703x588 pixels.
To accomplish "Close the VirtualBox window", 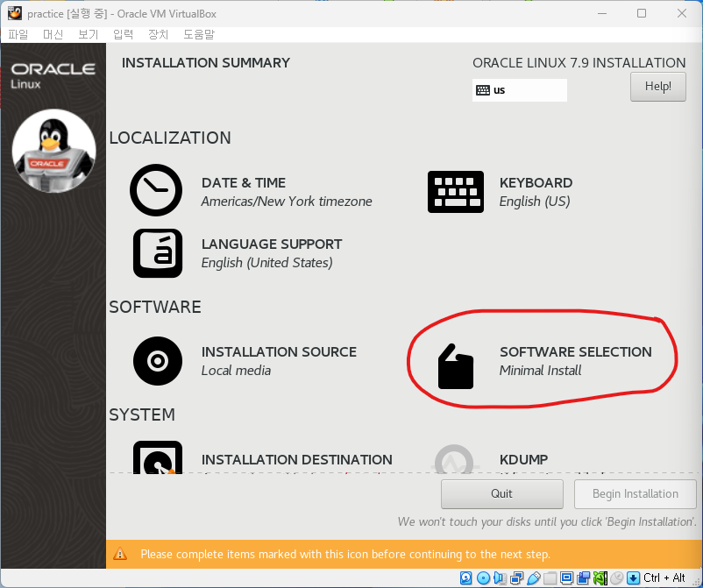I will click(x=681, y=13).
